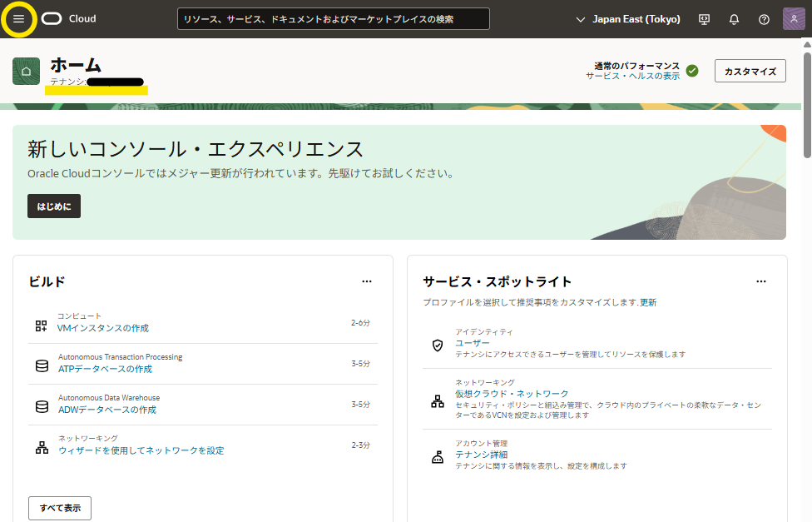
Task: Click the ADW database icon
Action: point(42,406)
